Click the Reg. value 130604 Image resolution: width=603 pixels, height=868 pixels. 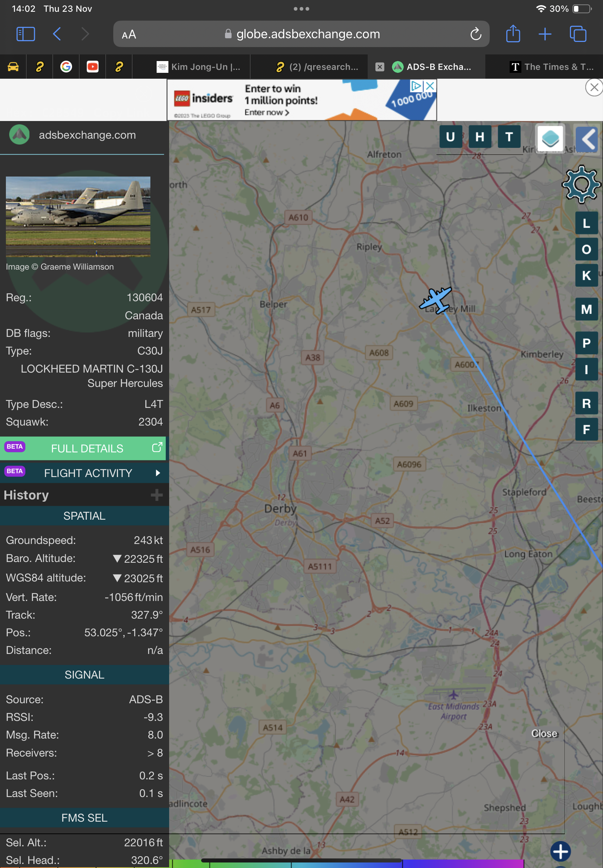click(145, 298)
